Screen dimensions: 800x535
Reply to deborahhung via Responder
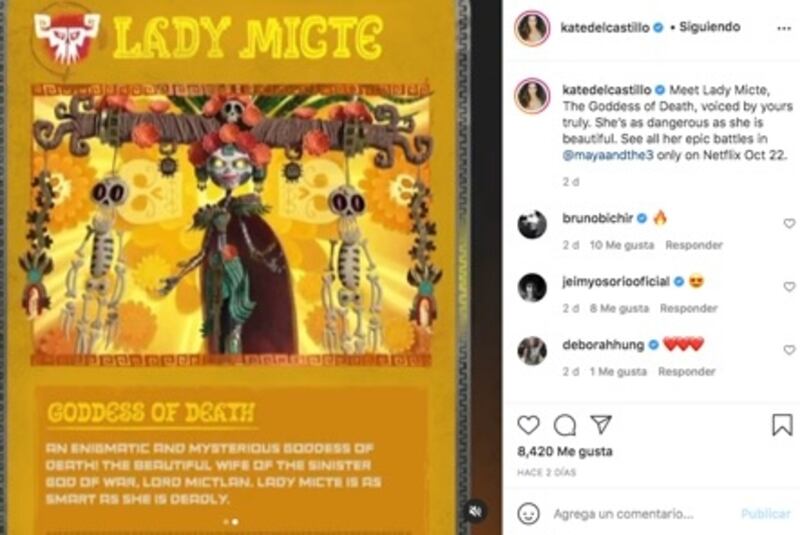point(687,371)
